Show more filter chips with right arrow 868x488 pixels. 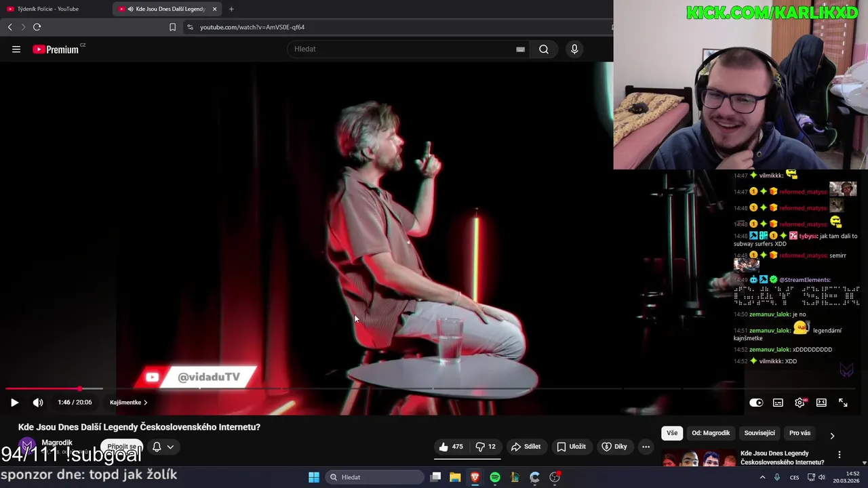pyautogui.click(x=832, y=435)
